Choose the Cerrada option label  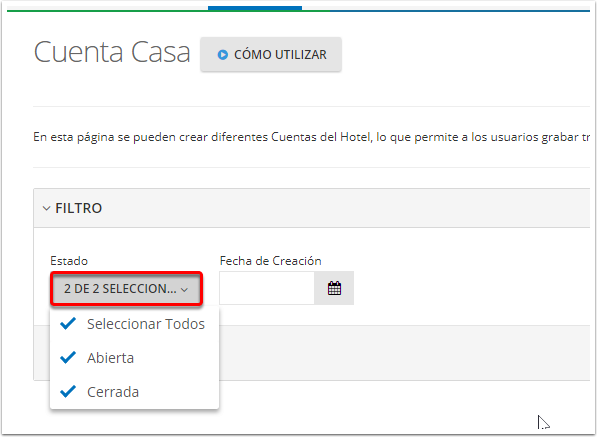point(113,392)
